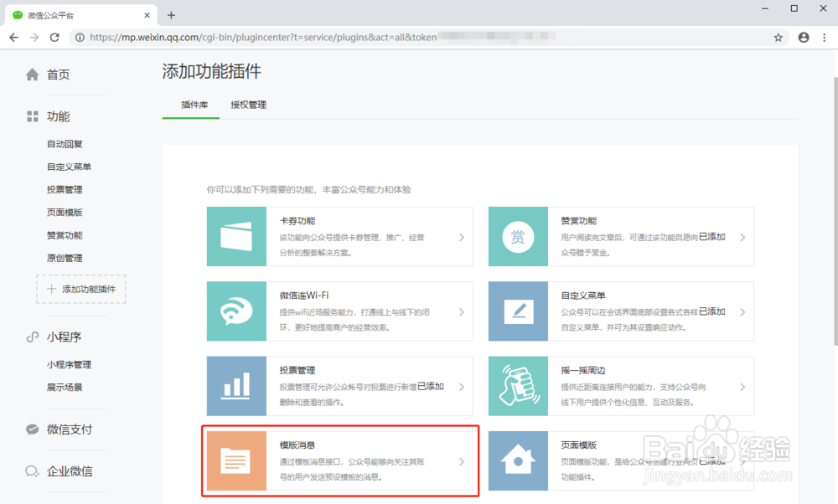Click the 微信支付 sidebar heading
The height and width of the screenshot is (504, 838).
[x=70, y=429]
